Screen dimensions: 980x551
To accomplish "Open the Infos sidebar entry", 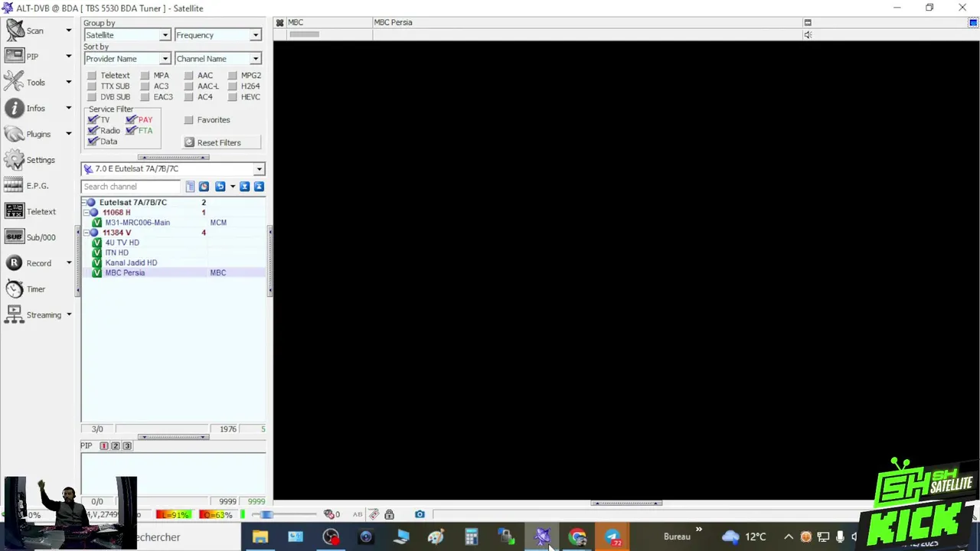I will (24, 109).
